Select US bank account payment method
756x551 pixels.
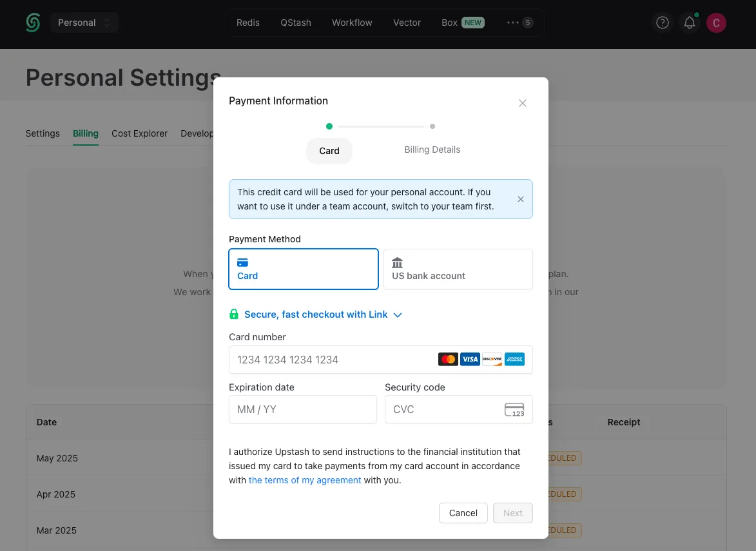pyautogui.click(x=458, y=269)
